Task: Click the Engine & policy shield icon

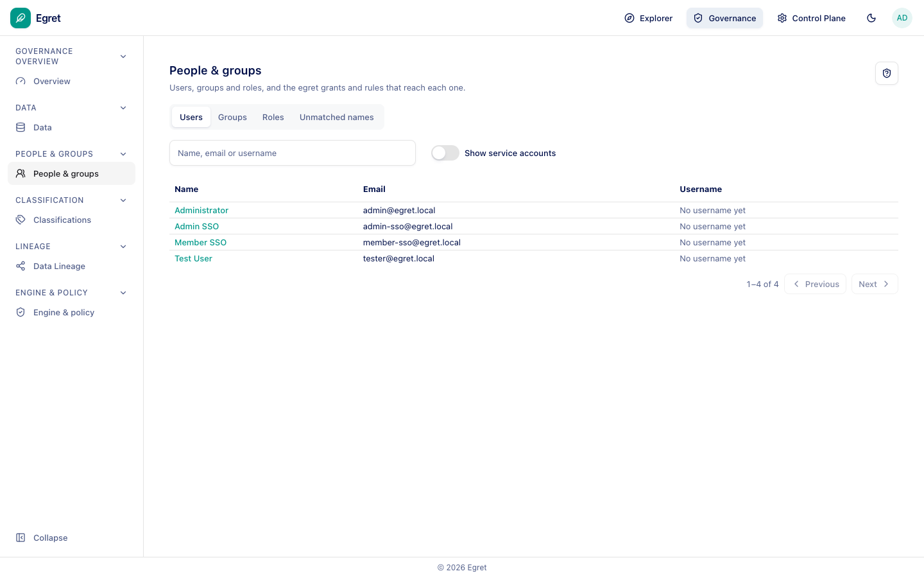Action: pos(21,313)
